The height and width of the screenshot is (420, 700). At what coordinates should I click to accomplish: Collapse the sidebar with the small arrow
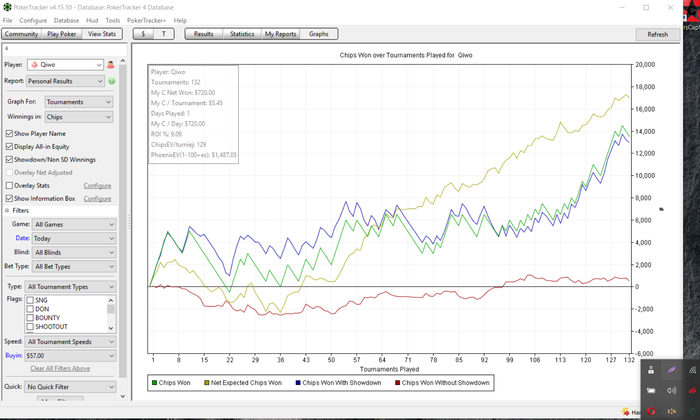coord(8,48)
